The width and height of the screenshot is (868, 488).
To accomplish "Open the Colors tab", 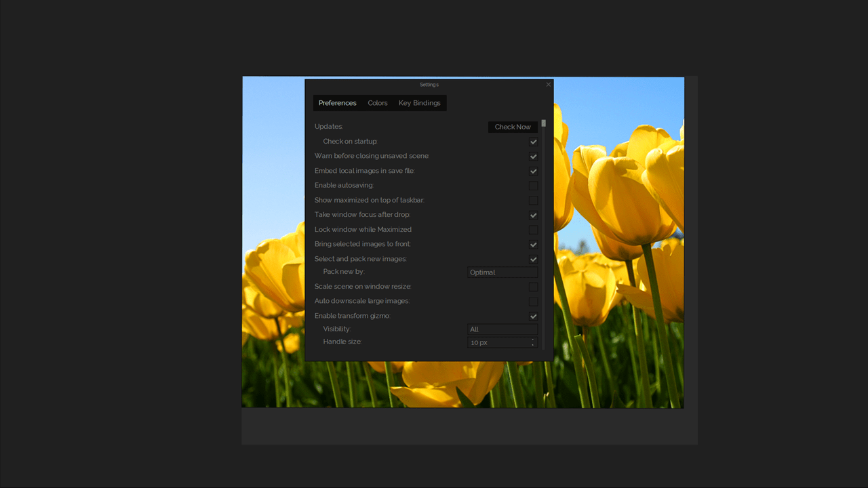I will (378, 103).
